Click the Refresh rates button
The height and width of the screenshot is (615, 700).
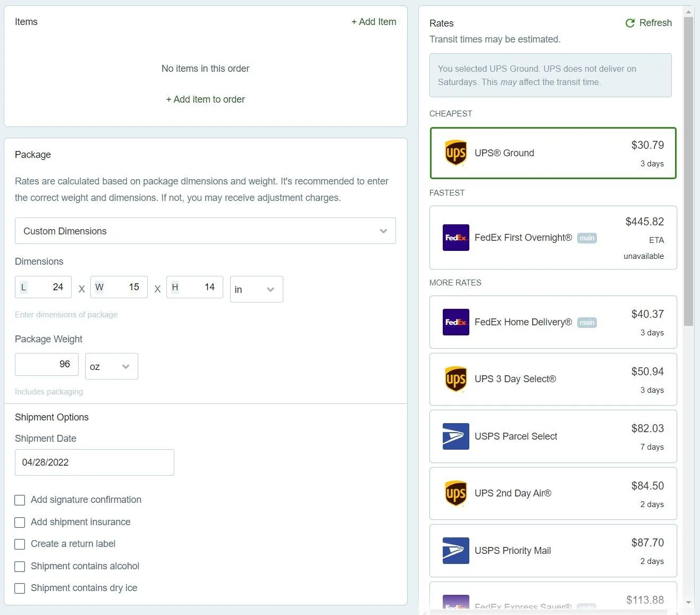pyautogui.click(x=648, y=23)
